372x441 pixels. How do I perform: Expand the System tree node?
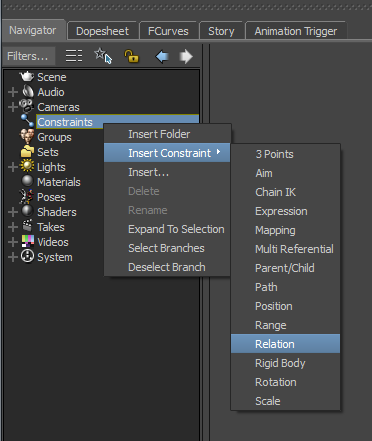click(13, 257)
